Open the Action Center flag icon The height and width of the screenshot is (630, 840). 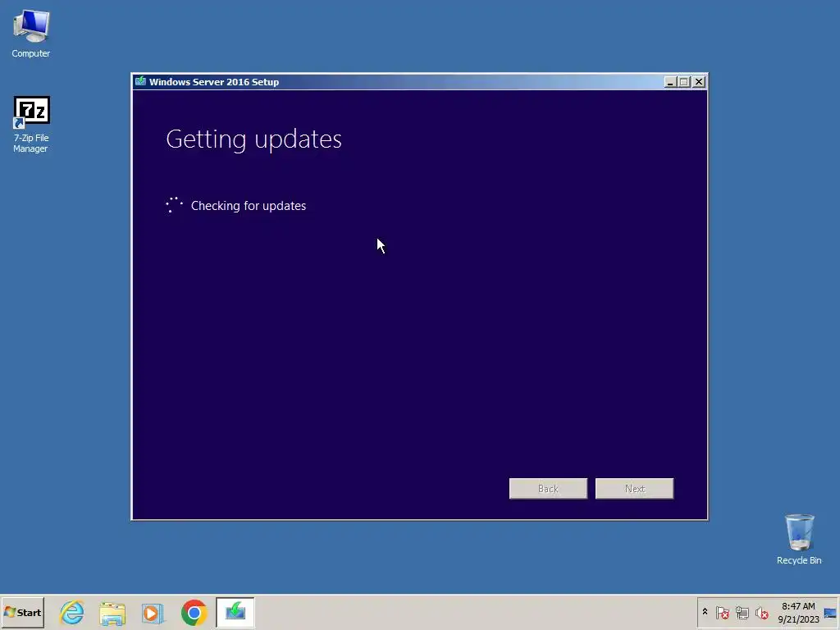tap(722, 612)
